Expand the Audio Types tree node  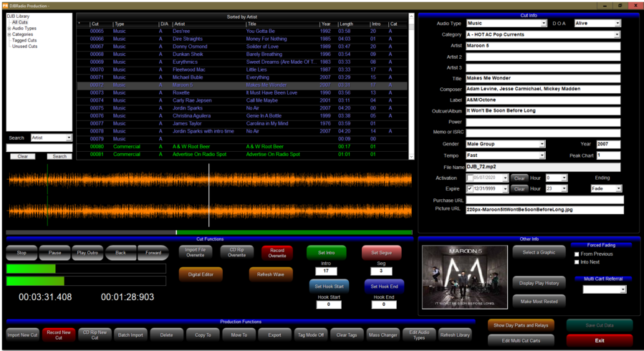tap(9, 29)
